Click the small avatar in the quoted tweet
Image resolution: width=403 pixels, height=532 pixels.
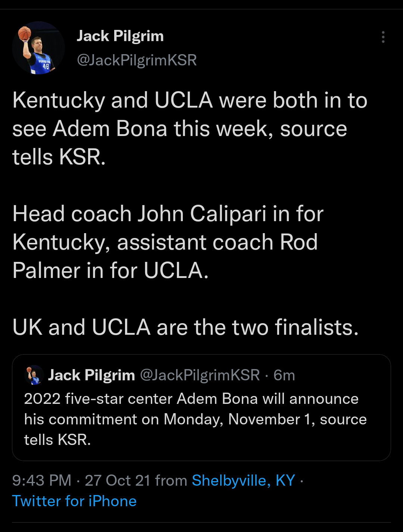[34, 375]
